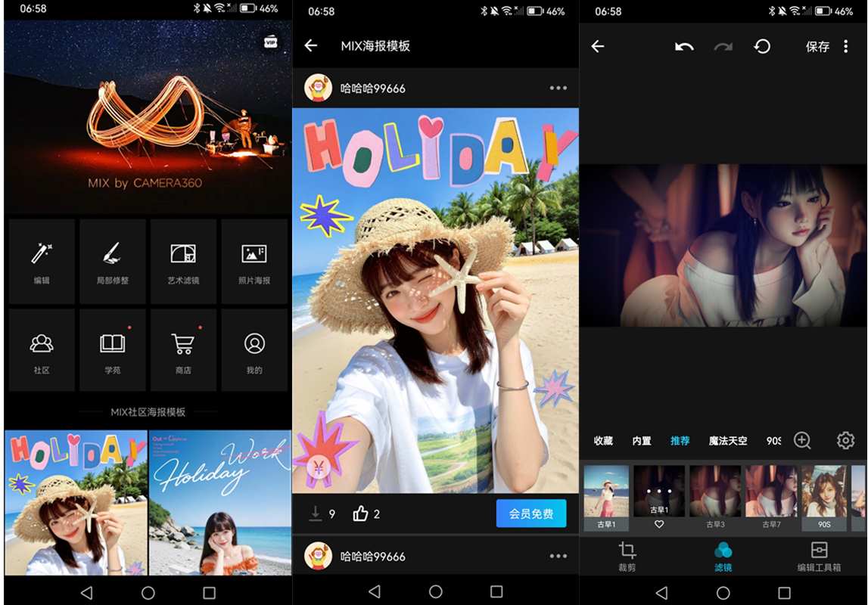Open the 裁剪 crop tool
The height and width of the screenshot is (605, 868).
click(x=627, y=556)
